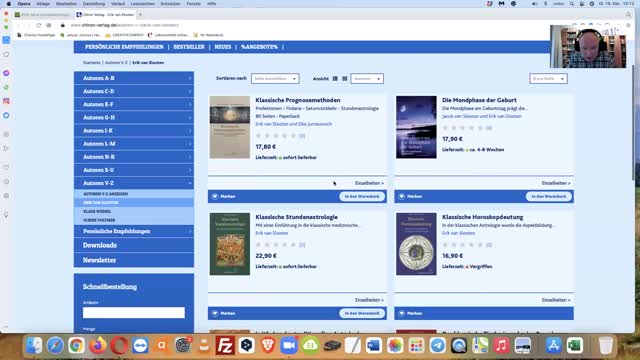
Task: Open Finder from the dock
Action: 34,345
